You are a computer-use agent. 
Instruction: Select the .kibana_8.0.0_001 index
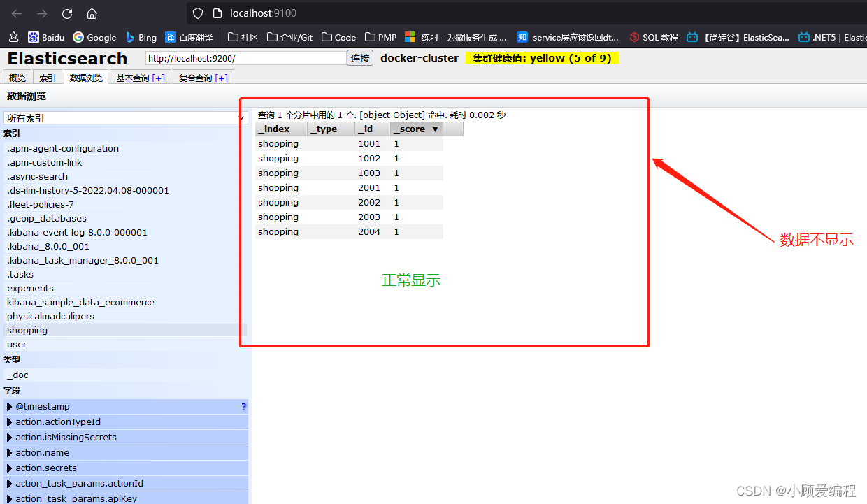click(126, 246)
